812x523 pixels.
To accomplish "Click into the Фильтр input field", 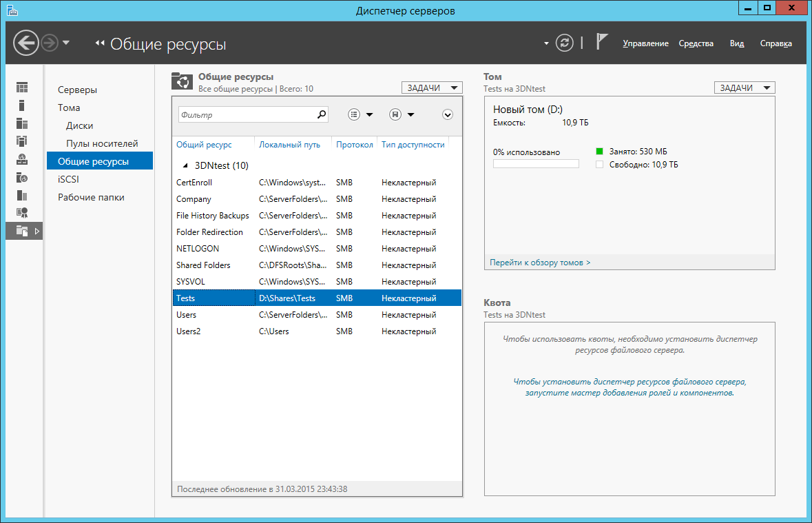I will [x=246, y=115].
